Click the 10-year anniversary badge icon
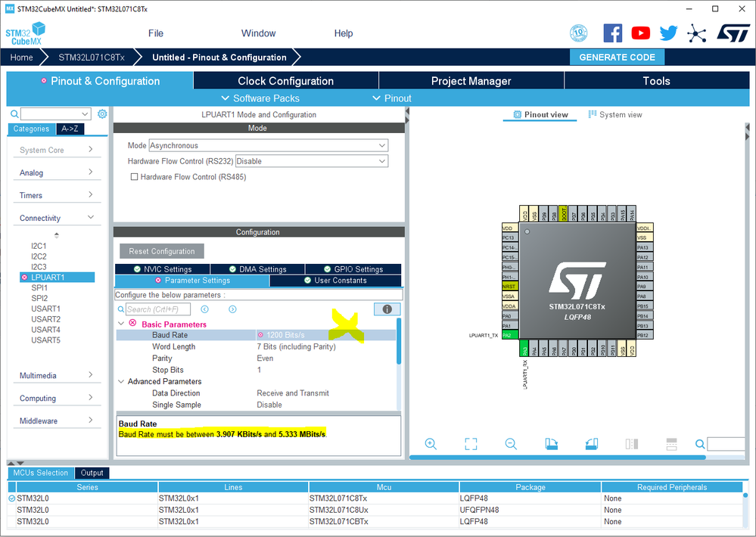Viewport: 756px width, 537px height. click(x=579, y=33)
